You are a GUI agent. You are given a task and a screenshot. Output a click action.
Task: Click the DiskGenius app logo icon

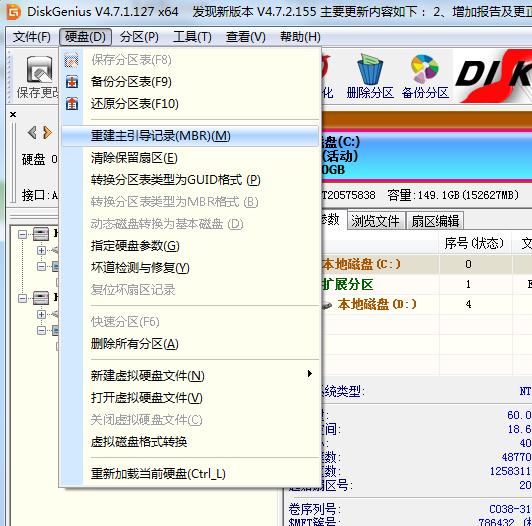point(14,12)
